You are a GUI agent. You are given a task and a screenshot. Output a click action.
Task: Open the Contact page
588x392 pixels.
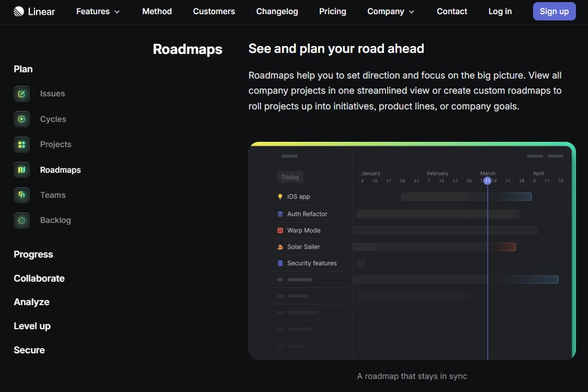point(451,12)
